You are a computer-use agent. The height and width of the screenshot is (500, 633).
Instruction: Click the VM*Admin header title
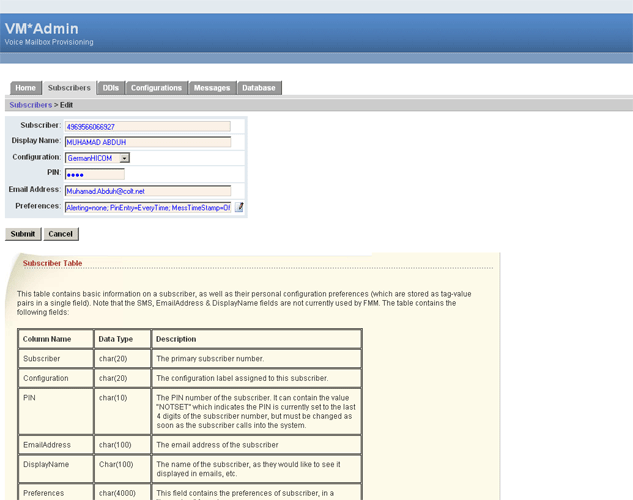42,28
